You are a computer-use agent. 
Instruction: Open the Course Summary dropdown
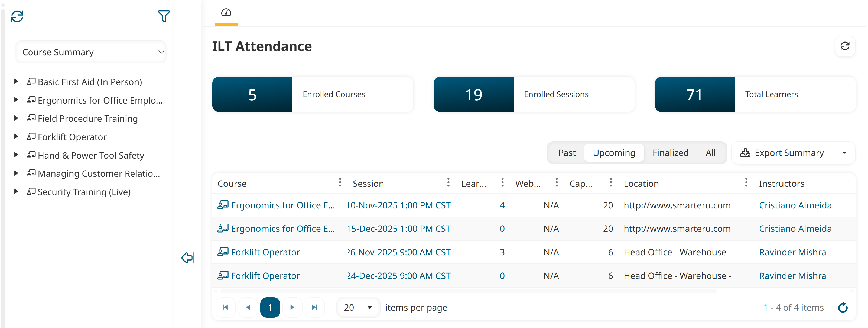(91, 52)
